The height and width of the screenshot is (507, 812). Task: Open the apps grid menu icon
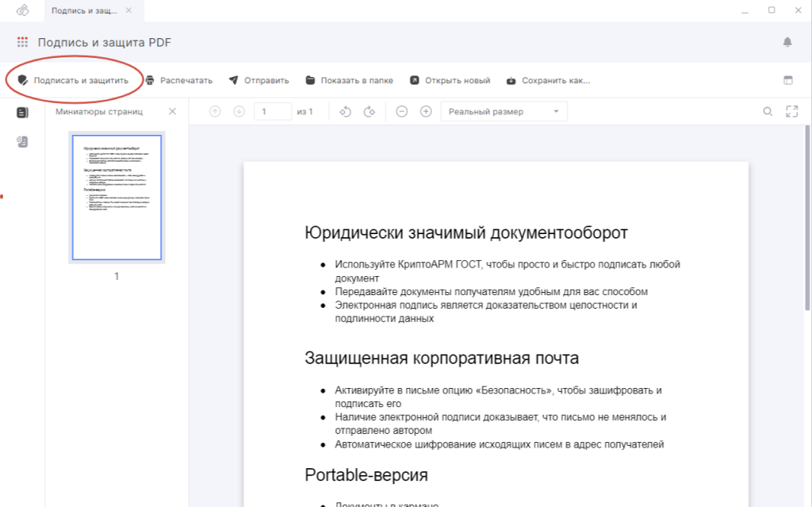22,42
